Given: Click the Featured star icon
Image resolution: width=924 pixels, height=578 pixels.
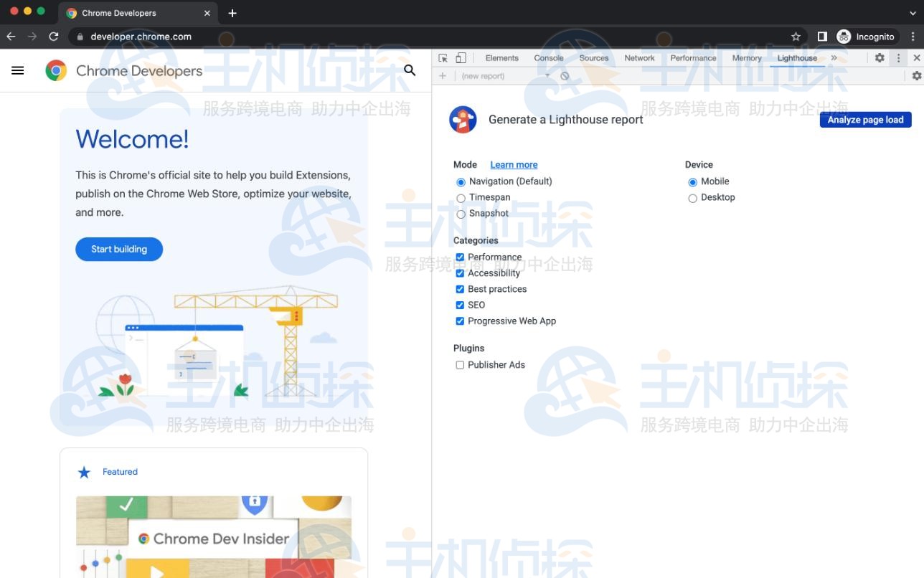Looking at the screenshot, I should 84,472.
